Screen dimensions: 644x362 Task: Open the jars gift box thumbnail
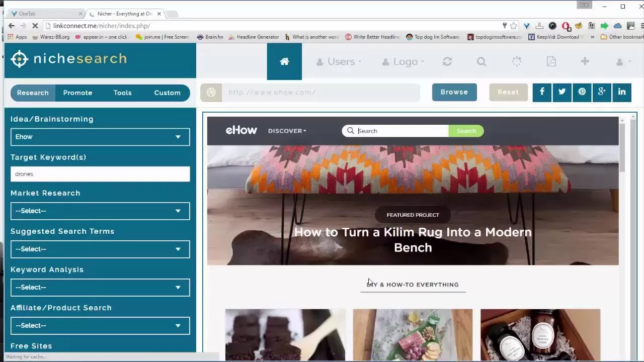pos(540,335)
